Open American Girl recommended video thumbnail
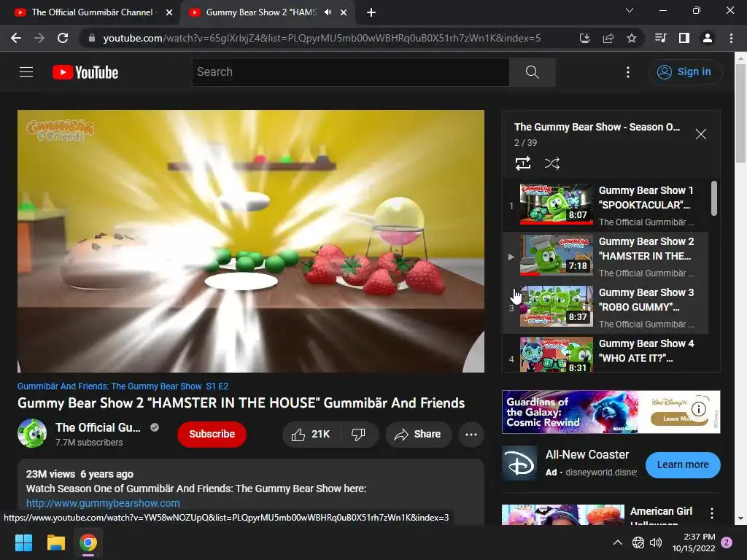Screen dimensions: 747x560 [563, 515]
